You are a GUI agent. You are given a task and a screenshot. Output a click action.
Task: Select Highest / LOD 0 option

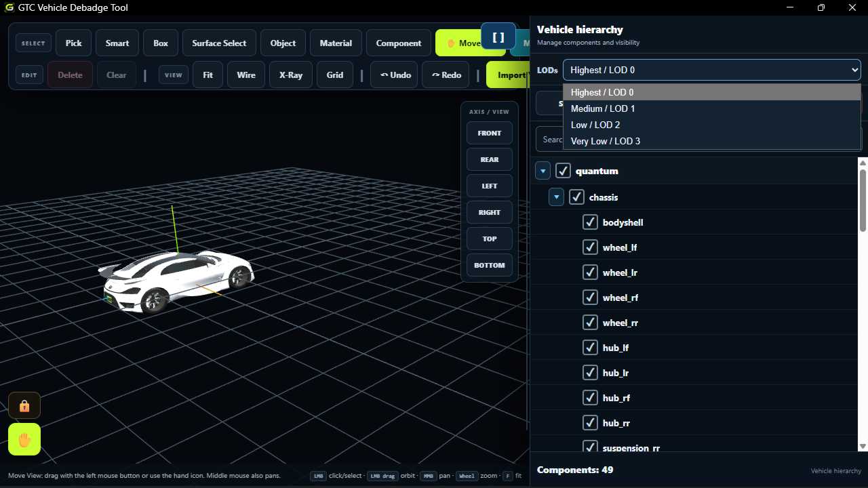coord(712,92)
